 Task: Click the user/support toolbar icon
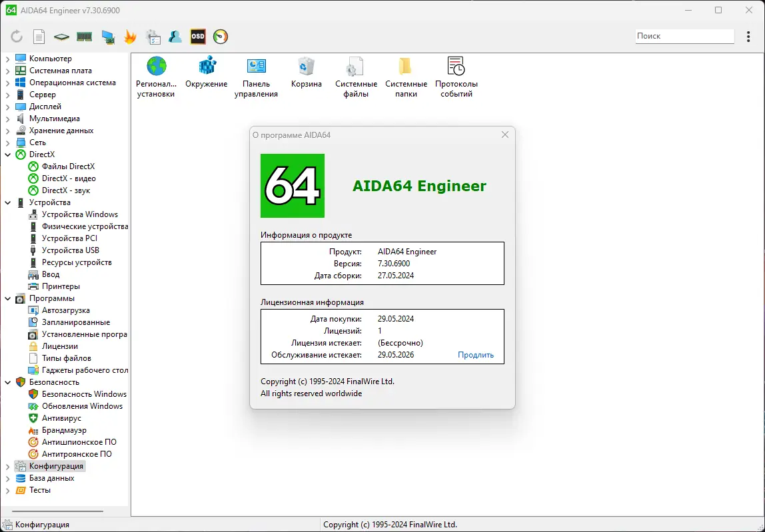[x=175, y=37]
